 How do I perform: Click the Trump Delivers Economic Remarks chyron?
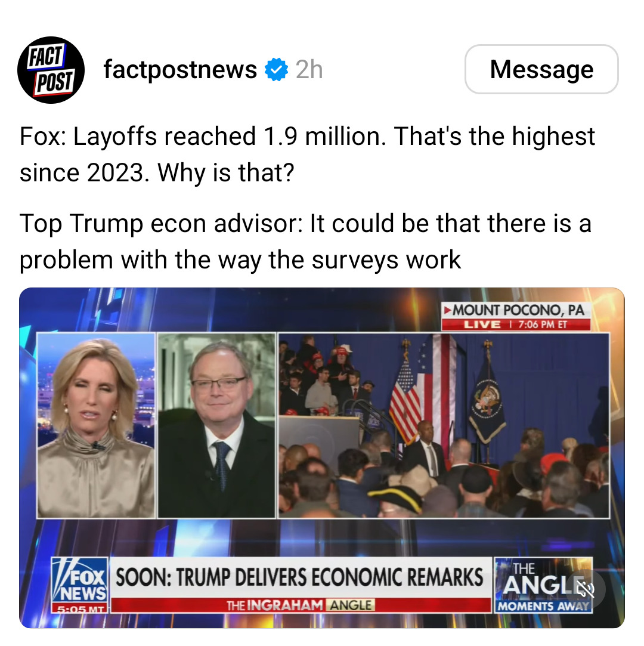(300, 577)
